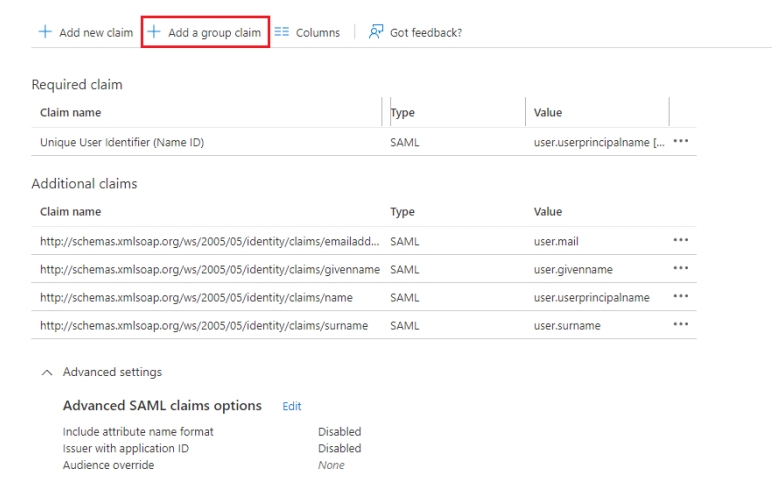
Task: Click the Columns list icon
Action: (282, 33)
